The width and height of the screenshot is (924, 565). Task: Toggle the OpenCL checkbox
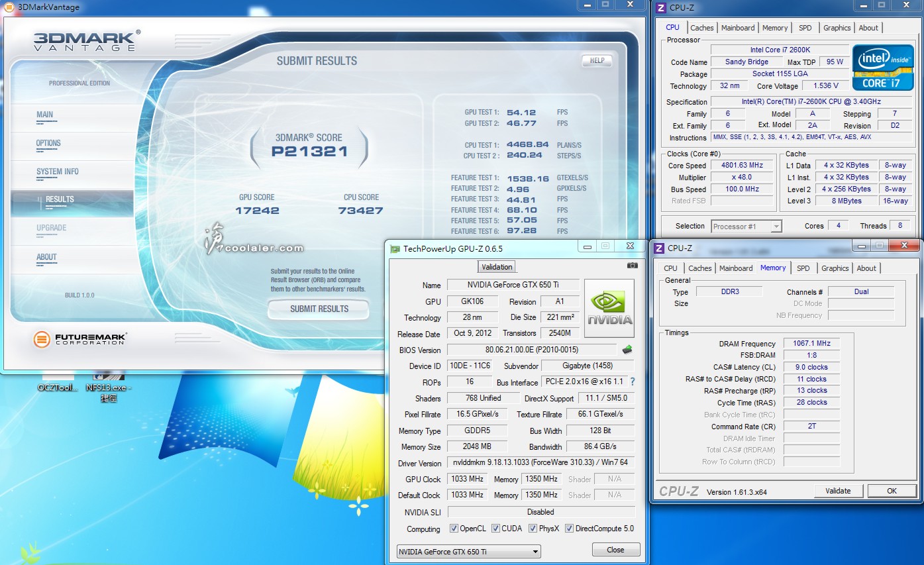pos(454,529)
